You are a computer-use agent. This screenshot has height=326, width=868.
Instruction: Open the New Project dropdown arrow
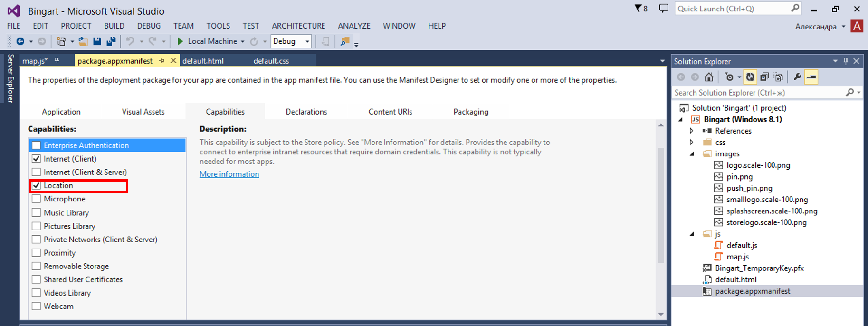tap(72, 41)
